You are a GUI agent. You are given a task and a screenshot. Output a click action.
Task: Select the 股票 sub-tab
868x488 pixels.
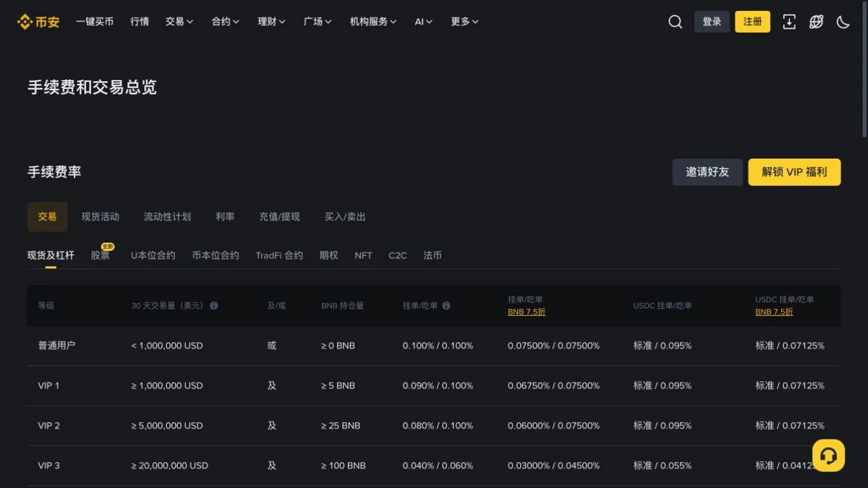pos(101,255)
